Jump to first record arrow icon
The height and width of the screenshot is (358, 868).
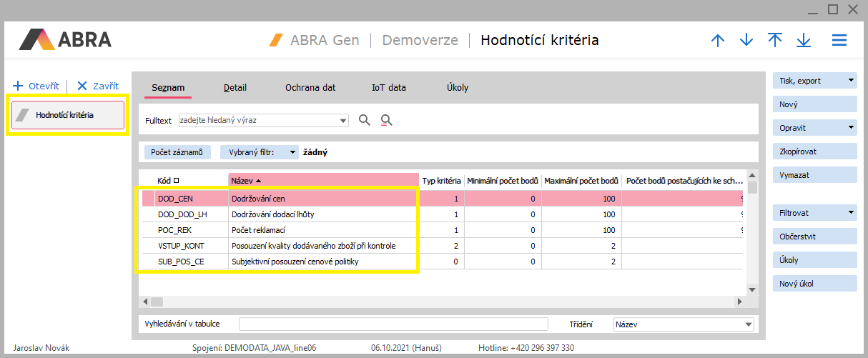tap(775, 41)
